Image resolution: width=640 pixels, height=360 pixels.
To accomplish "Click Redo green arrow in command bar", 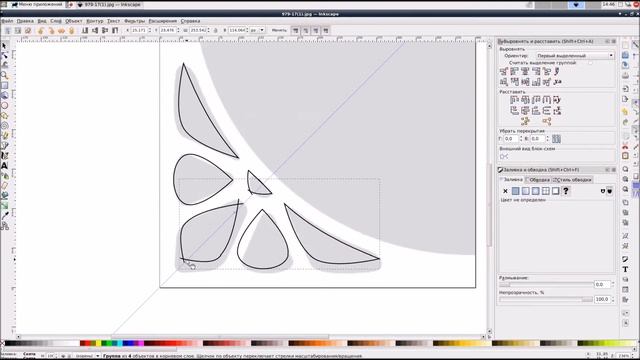I will (x=625, y=122).
